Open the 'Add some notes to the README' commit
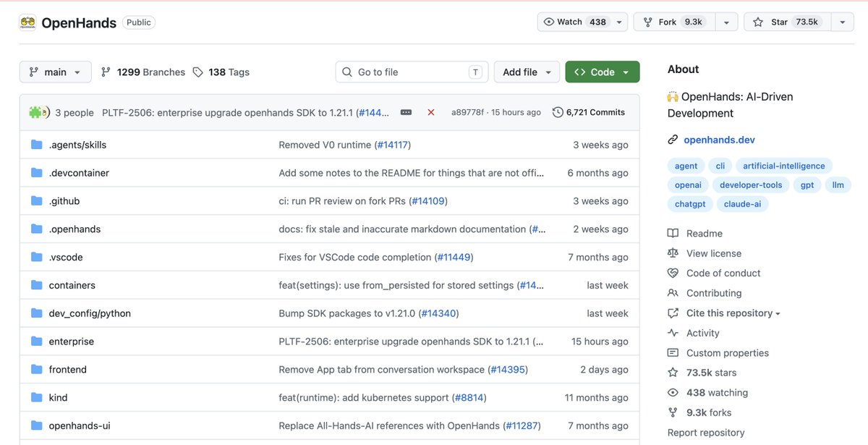The image size is (868, 445). click(x=411, y=173)
